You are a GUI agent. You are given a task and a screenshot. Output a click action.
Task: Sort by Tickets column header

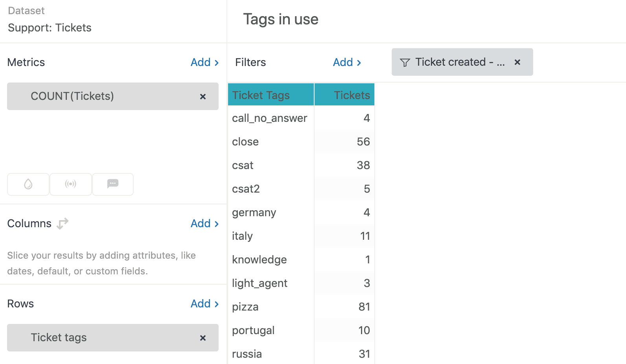coord(344,95)
